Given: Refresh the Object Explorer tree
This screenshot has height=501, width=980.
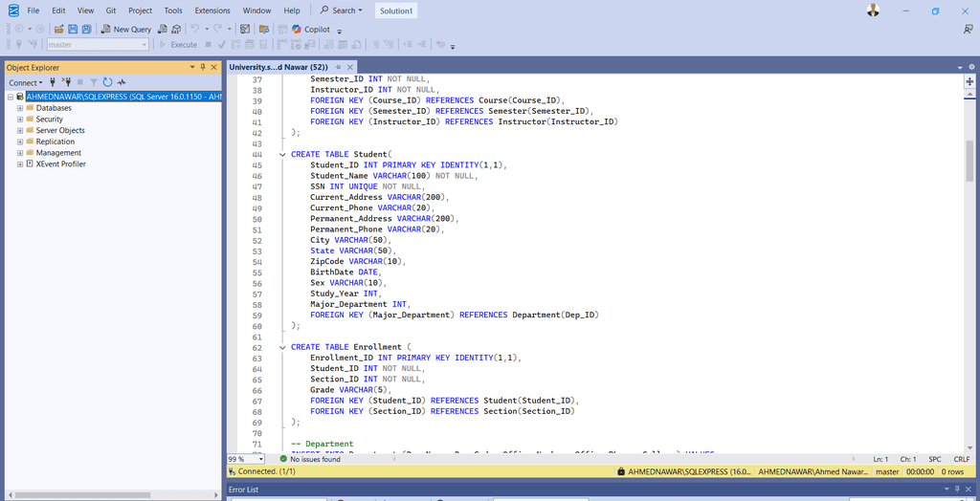Looking at the screenshot, I should click(107, 82).
